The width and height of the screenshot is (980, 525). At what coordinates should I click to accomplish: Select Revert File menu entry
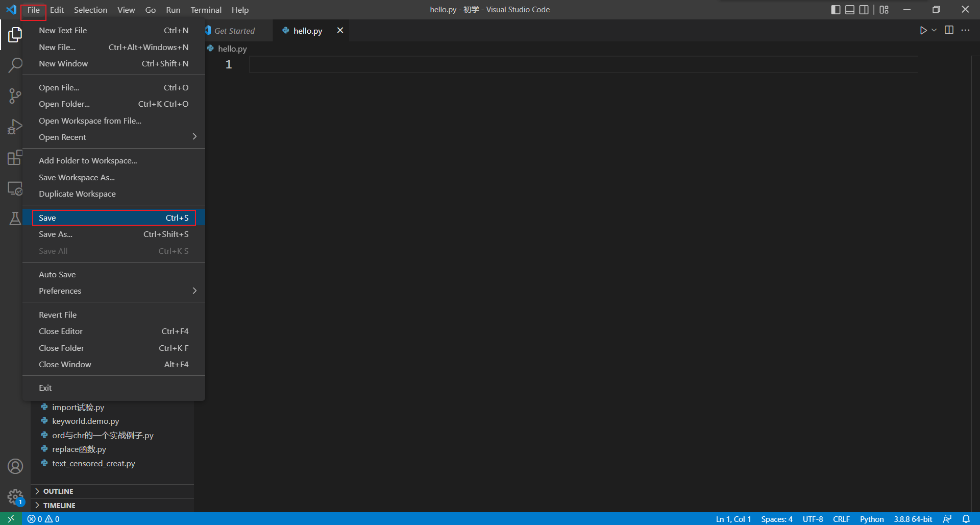pos(114,315)
